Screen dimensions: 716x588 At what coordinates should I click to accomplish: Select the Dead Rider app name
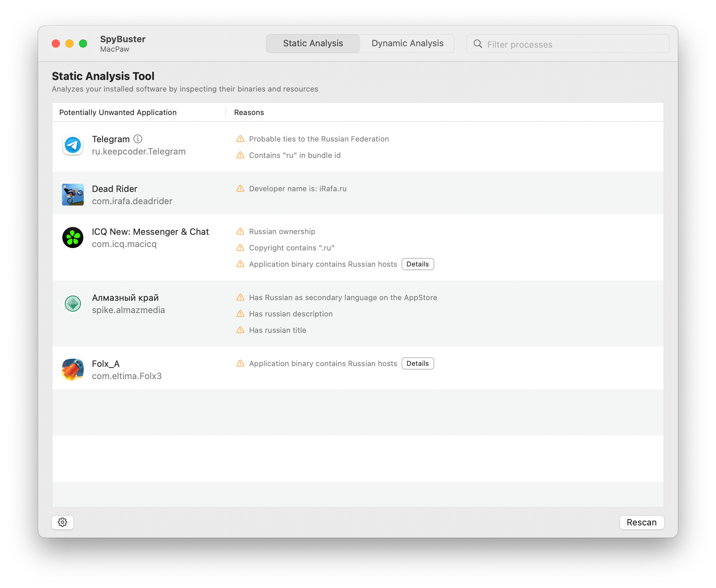point(115,189)
